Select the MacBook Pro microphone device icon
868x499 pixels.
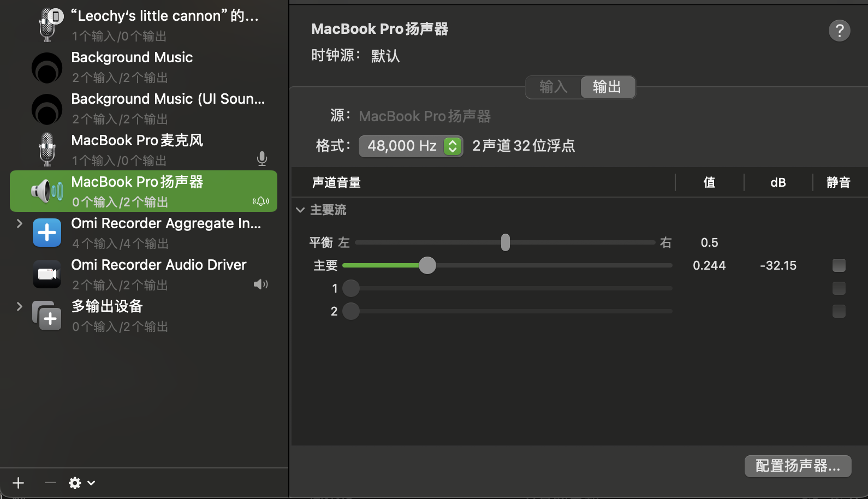pyautogui.click(x=47, y=150)
